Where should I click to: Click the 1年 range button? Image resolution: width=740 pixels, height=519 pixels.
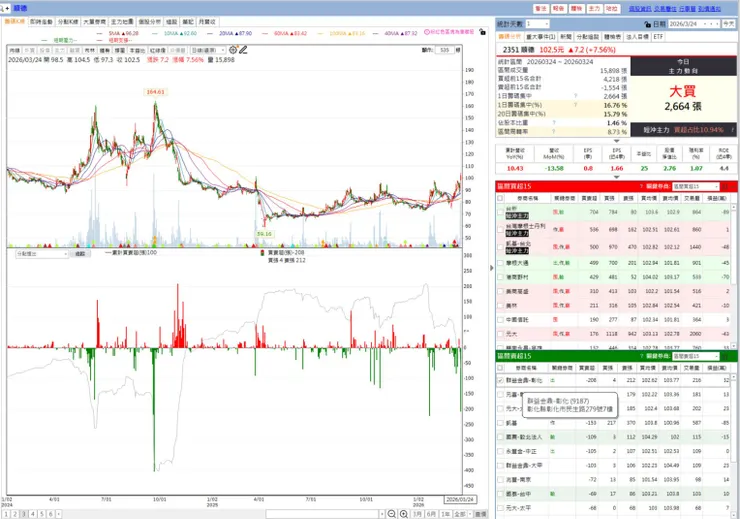(445, 514)
